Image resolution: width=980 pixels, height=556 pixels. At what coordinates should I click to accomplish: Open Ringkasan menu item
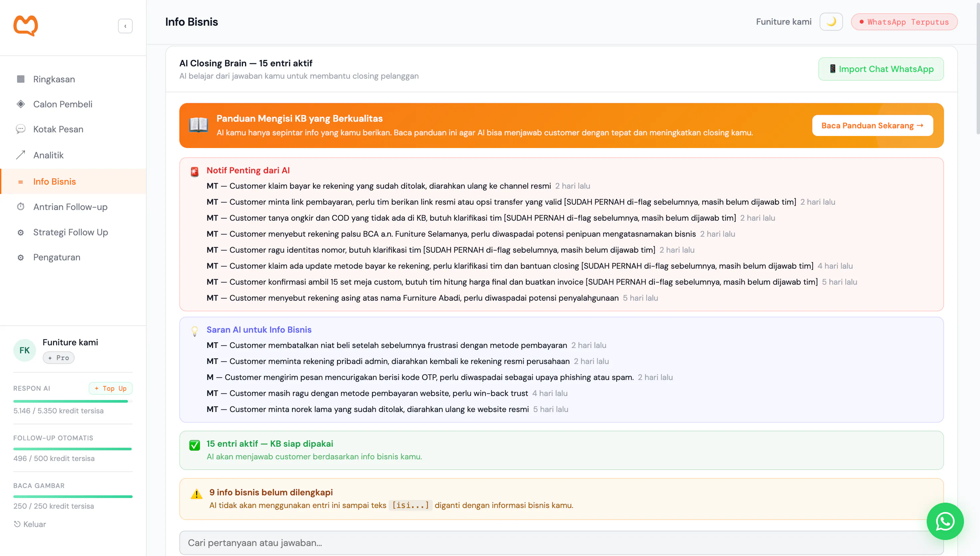[x=73, y=79]
